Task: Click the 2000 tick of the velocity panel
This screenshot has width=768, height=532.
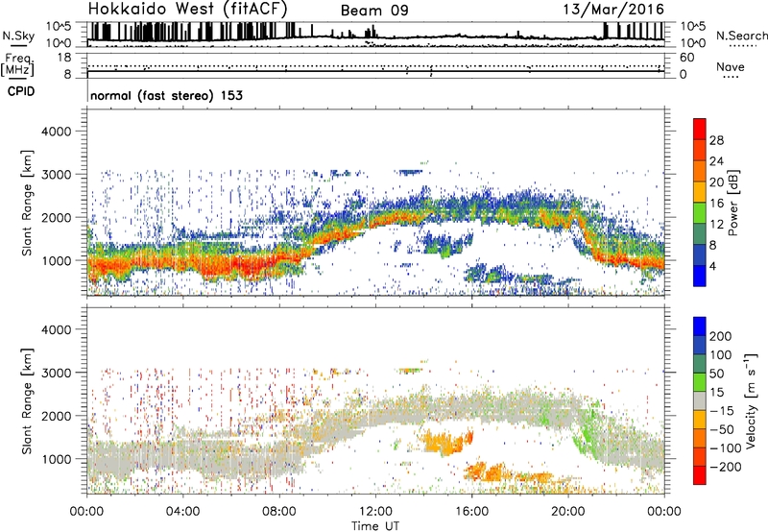Action: click(x=57, y=416)
